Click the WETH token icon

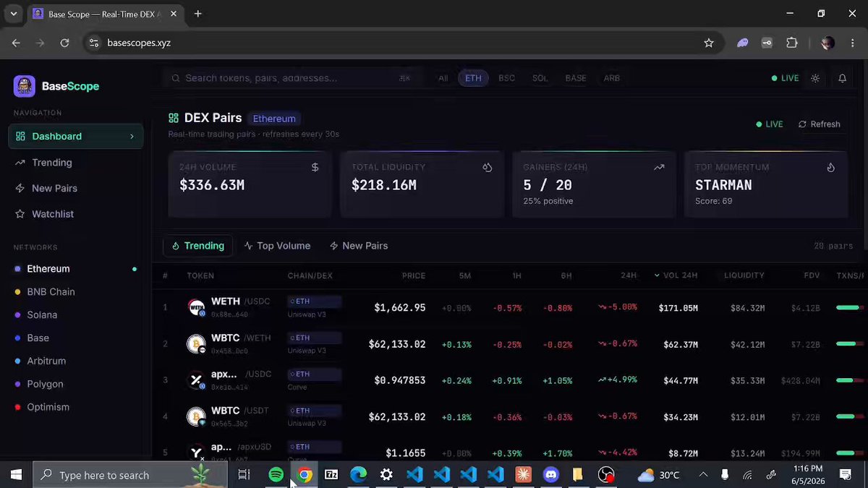click(x=196, y=307)
